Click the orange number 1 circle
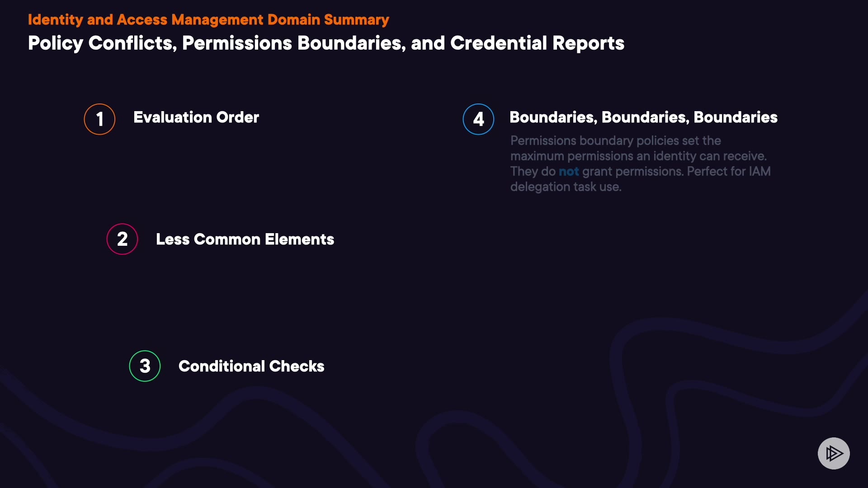 [x=99, y=119]
